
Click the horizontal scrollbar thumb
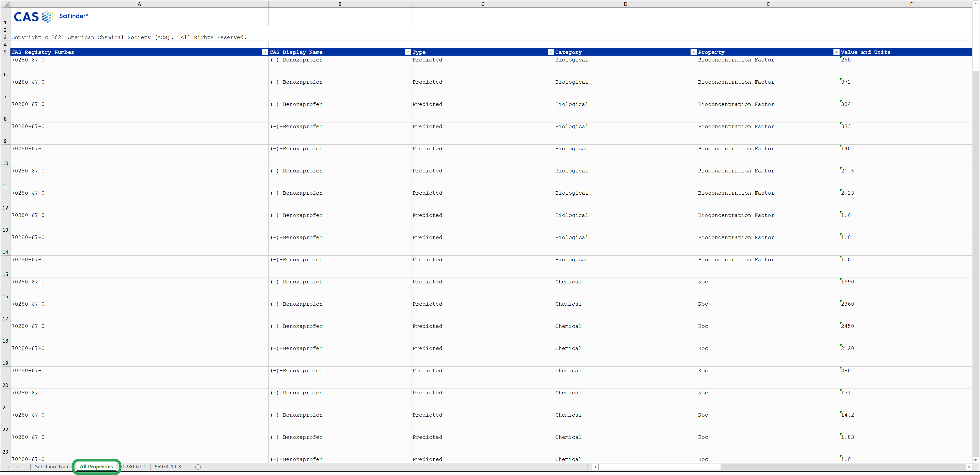659,467
